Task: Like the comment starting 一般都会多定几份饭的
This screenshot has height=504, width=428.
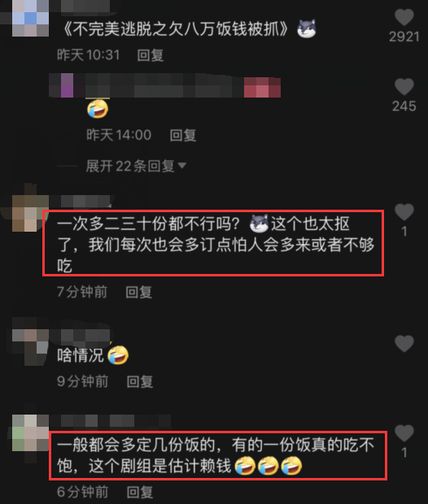Action: point(404,433)
